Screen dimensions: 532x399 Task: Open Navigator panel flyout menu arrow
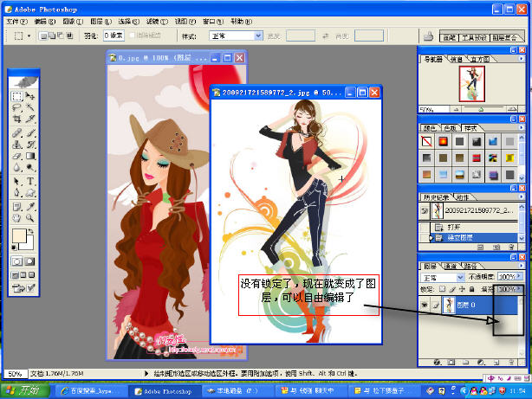tap(521, 59)
